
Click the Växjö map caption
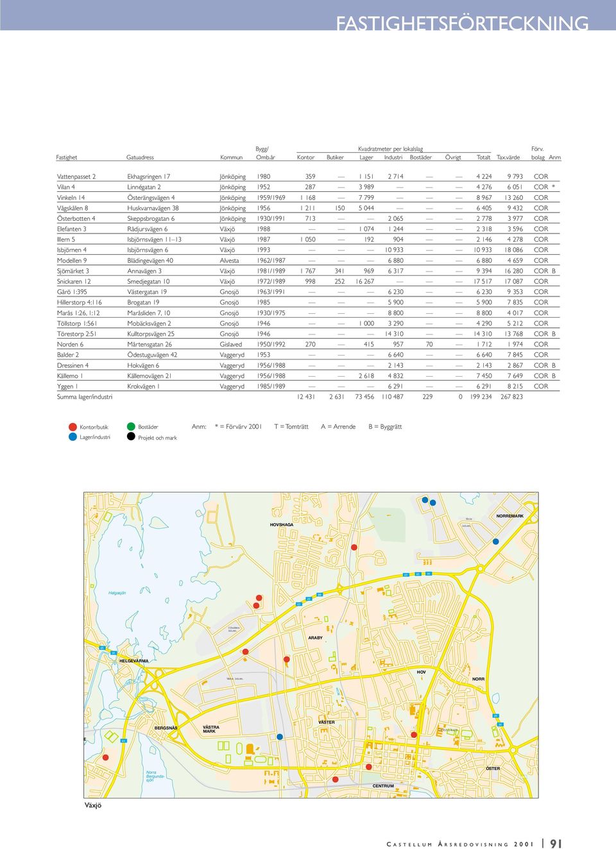tap(93, 805)
